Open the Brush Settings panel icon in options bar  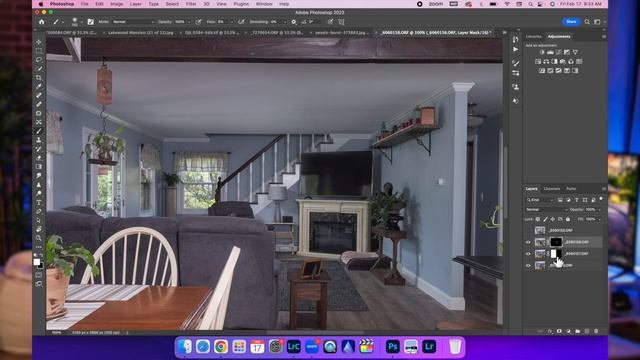tap(91, 22)
